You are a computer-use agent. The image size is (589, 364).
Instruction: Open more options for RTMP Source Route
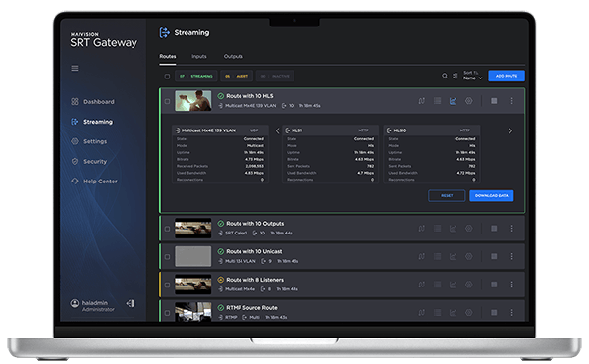pyautogui.click(x=511, y=313)
